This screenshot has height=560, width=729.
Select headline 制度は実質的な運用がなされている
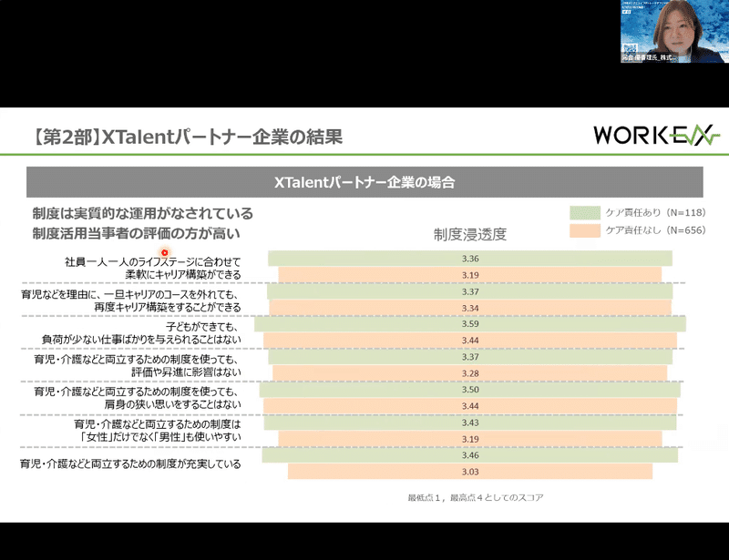(143, 214)
